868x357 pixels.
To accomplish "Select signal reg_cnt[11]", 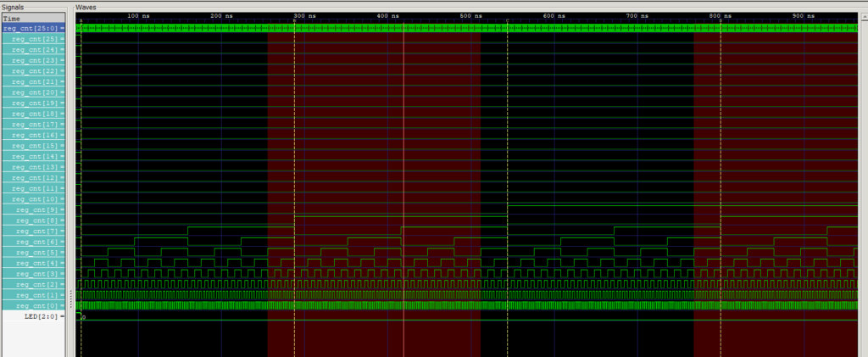I will click(33, 188).
